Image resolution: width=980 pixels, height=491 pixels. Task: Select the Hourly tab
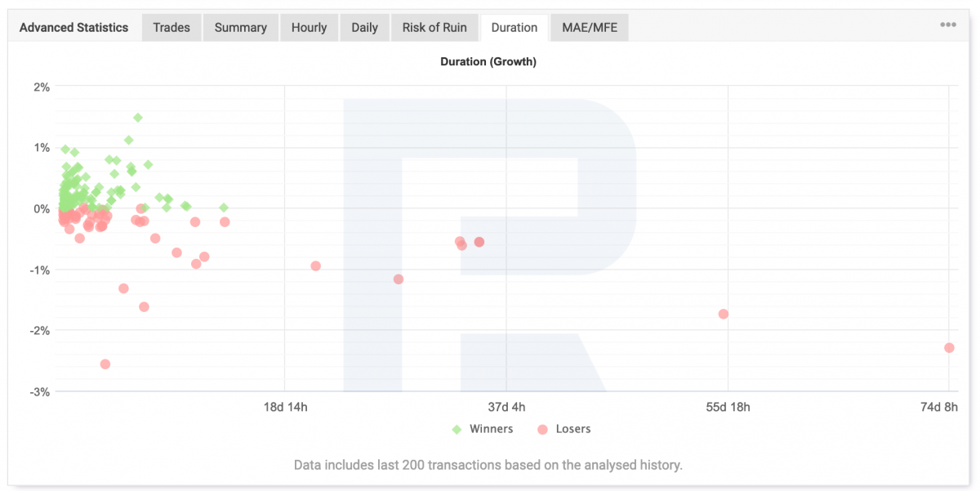[309, 28]
